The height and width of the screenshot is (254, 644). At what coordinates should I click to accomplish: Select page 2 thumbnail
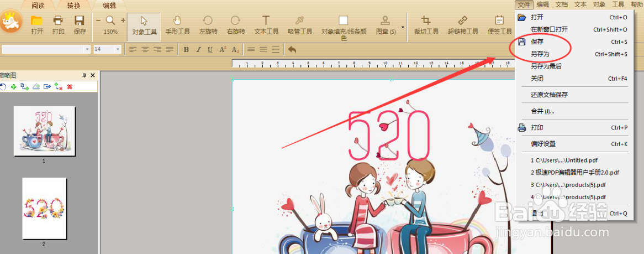coord(44,208)
